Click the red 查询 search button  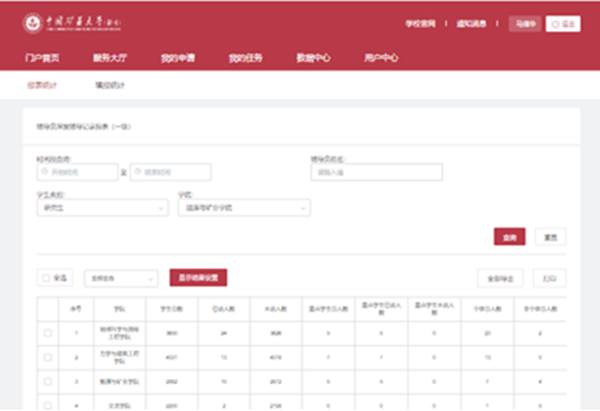509,237
